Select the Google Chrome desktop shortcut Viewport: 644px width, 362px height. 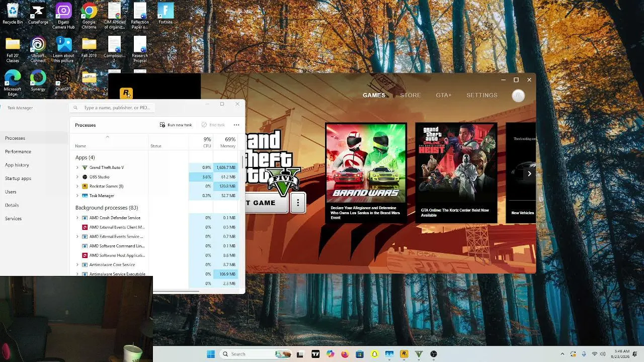point(89,16)
